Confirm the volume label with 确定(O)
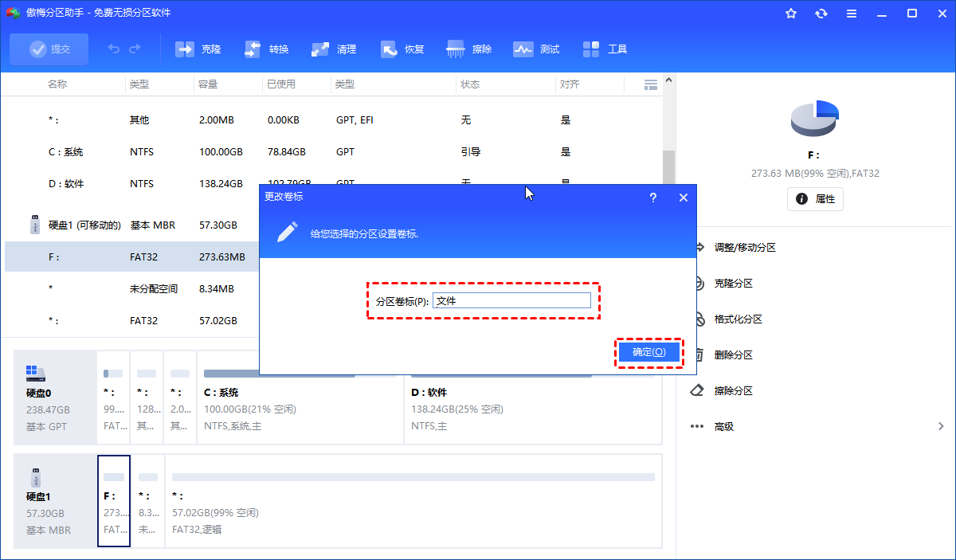Screen dimensions: 956x560 coord(649,351)
